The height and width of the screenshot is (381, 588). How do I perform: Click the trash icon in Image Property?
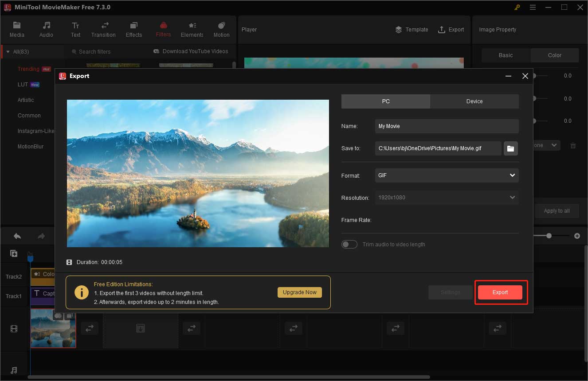coord(573,145)
